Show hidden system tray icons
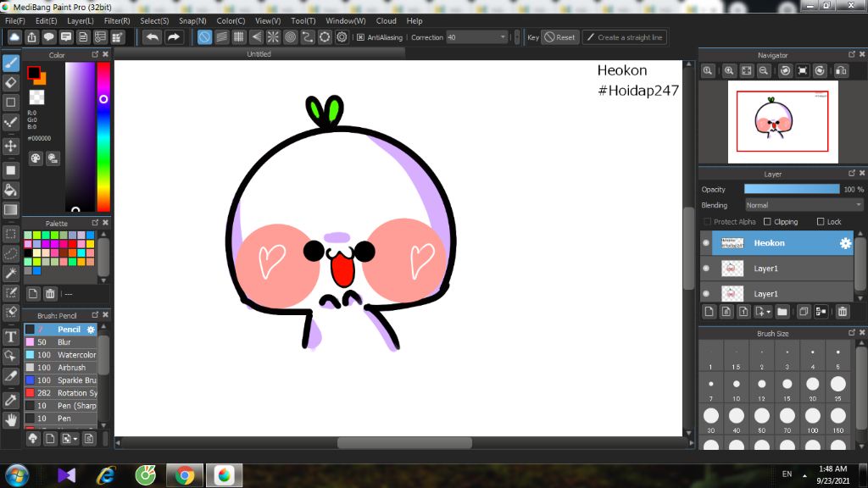The image size is (868, 488). (804, 475)
